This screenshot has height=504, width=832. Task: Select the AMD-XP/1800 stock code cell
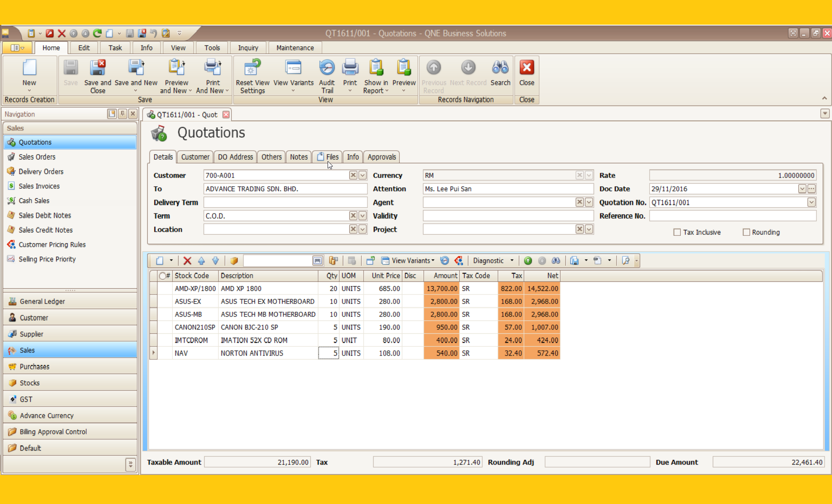(x=195, y=288)
